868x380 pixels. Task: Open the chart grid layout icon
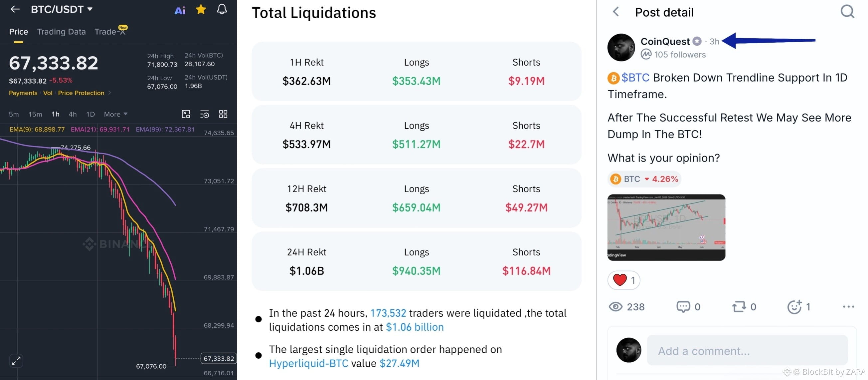223,114
